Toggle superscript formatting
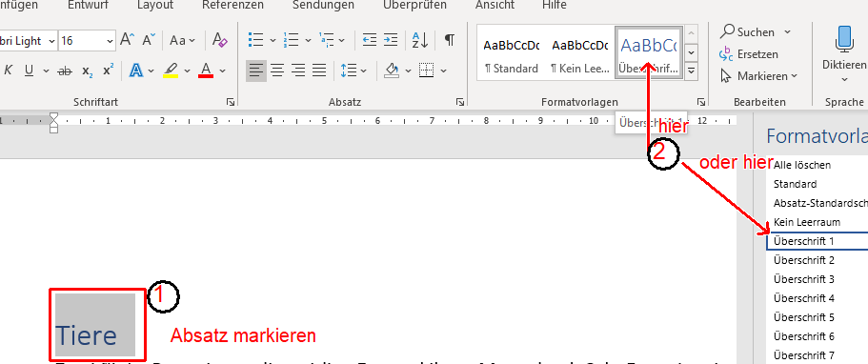 [109, 71]
